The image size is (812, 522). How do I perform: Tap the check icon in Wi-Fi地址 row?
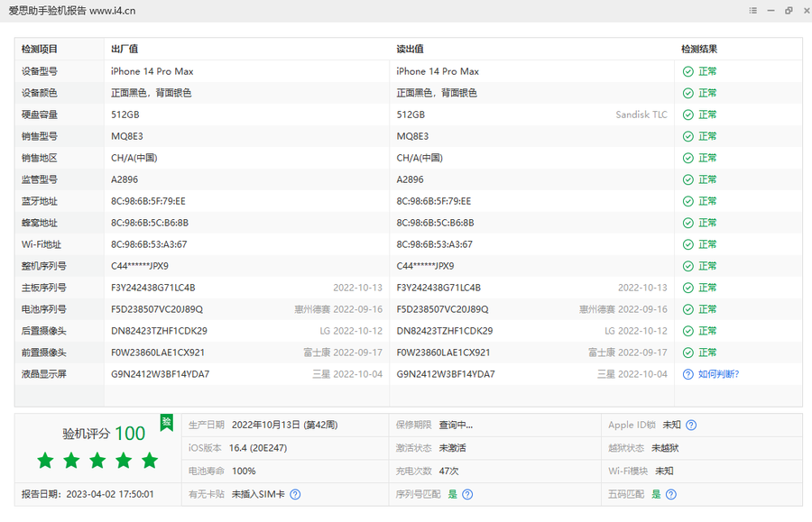tap(687, 244)
